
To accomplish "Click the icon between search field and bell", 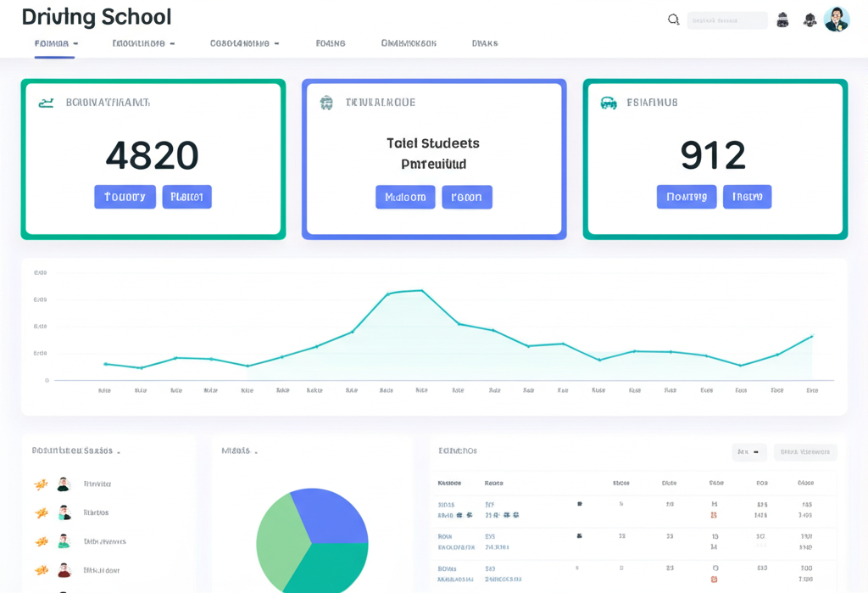I will [782, 19].
